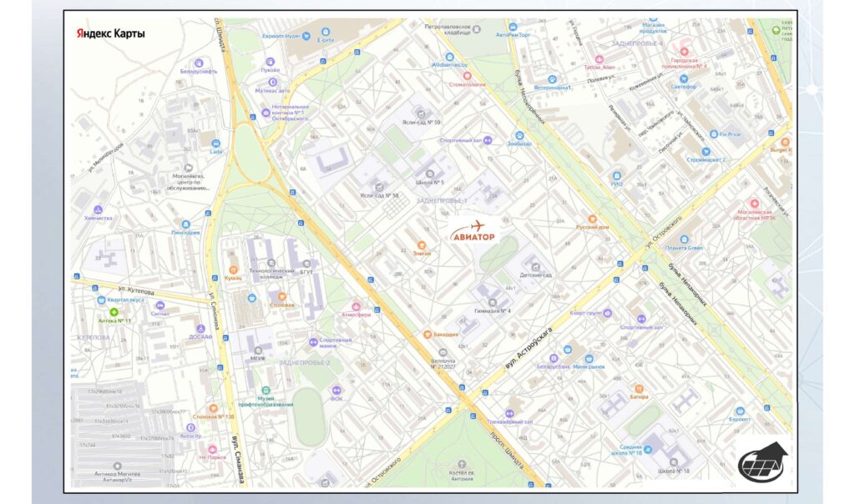Open the green Аптека №11 pharmacy marker
855x504 pixels.
pyautogui.click(x=114, y=312)
